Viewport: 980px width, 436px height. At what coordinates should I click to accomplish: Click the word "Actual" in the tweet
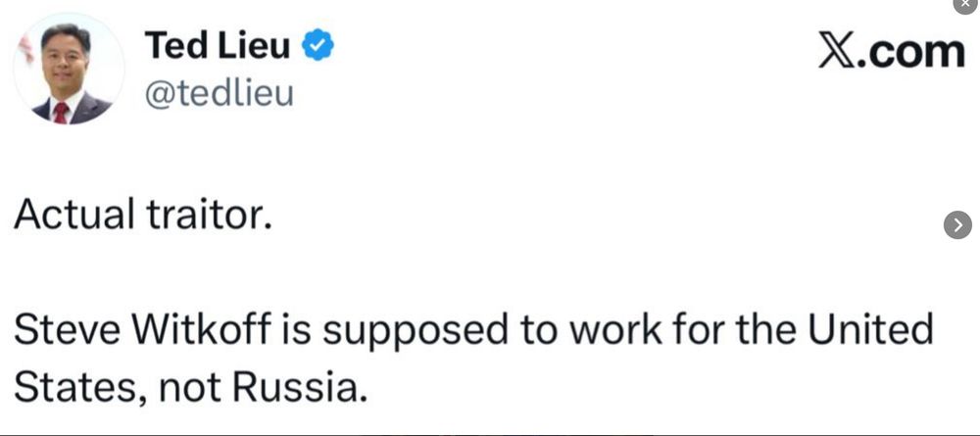point(73,214)
